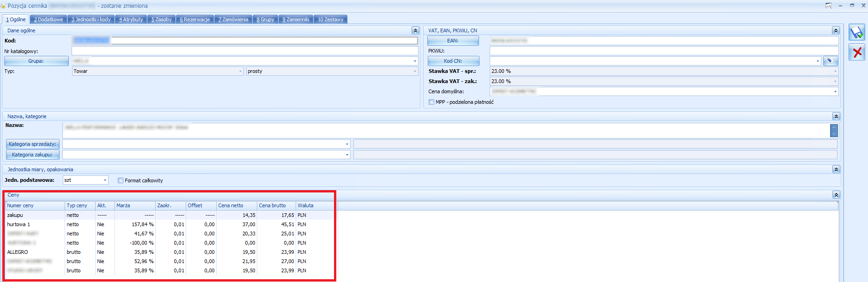Screen dimensions: 868x282
Task: Toggle the Format całkowity checkbox
Action: coord(121,180)
